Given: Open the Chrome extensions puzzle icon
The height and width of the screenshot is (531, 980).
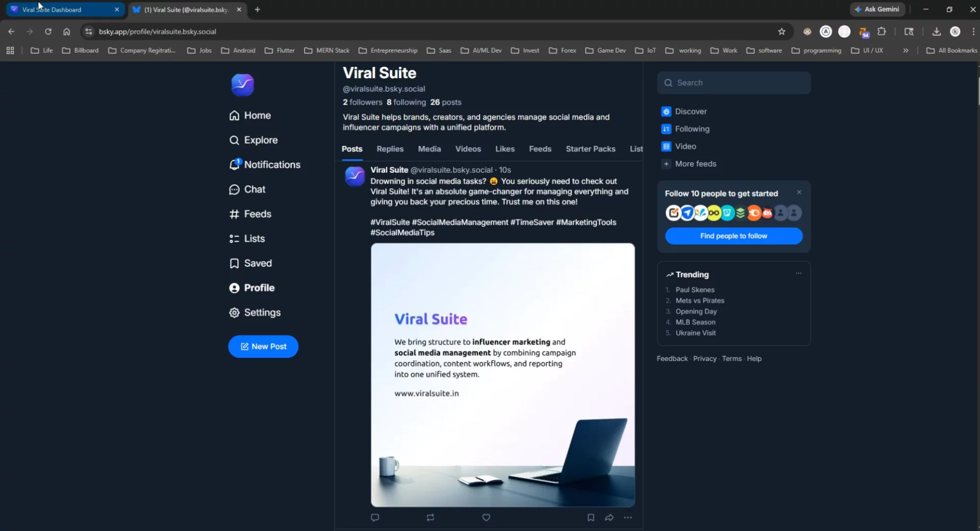Looking at the screenshot, I should pyautogui.click(x=882, y=31).
